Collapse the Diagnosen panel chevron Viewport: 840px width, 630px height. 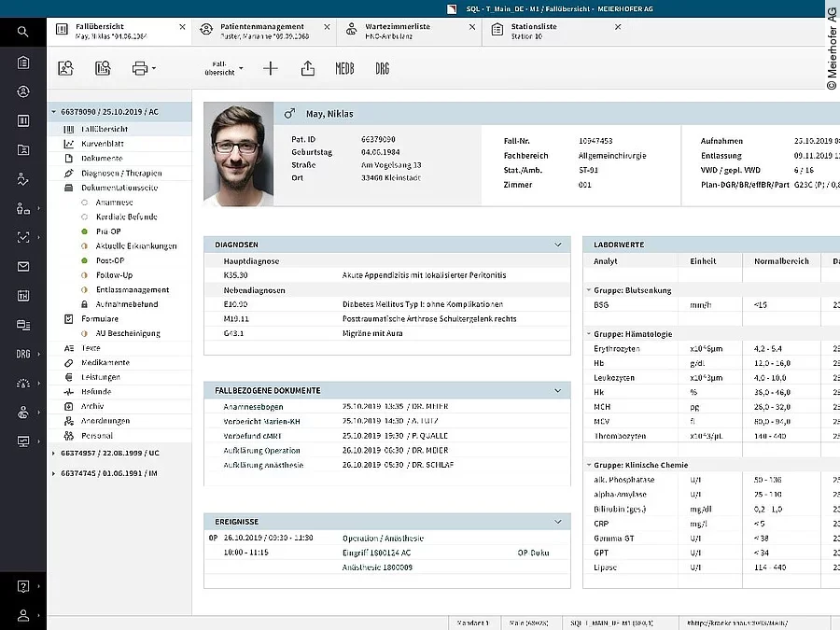(x=558, y=245)
